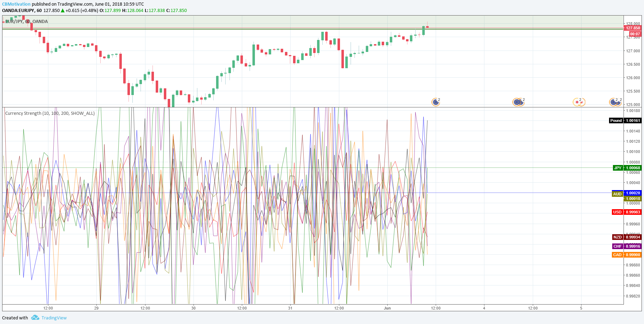Image resolution: width=644 pixels, height=324 pixels.
Task: Click the O:127.899 open value
Action: 110,11
